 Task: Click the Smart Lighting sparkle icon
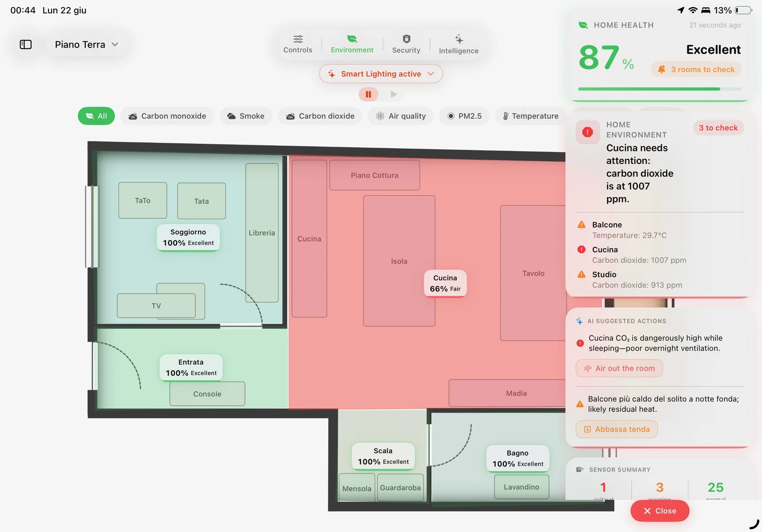point(331,74)
